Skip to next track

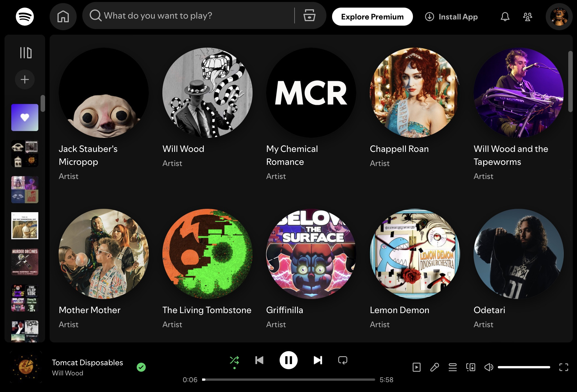pos(318,360)
